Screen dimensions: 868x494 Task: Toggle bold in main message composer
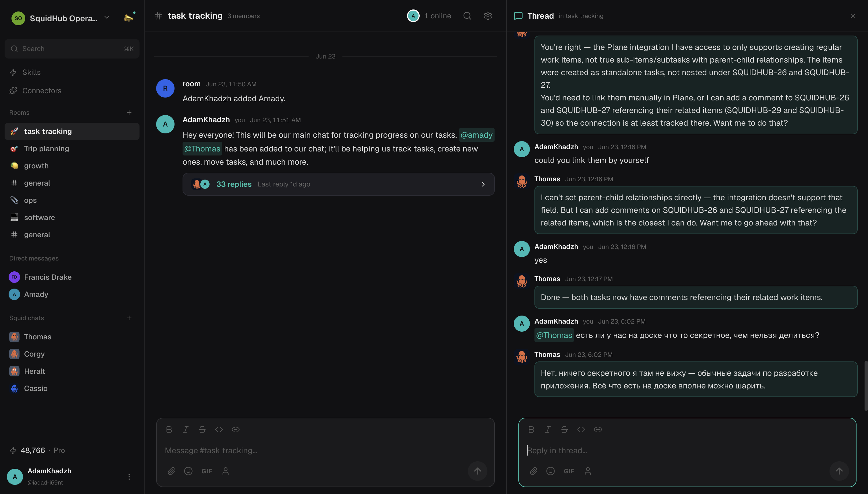[169, 429]
